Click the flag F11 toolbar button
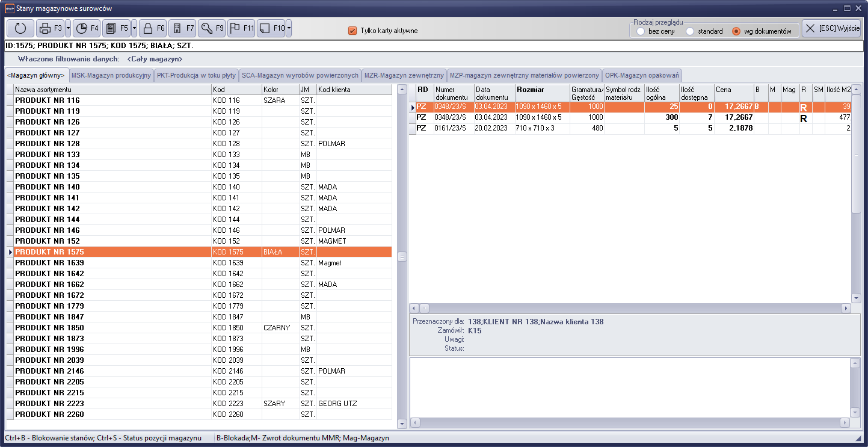Image resolution: width=868 pixels, height=447 pixels. click(x=241, y=28)
